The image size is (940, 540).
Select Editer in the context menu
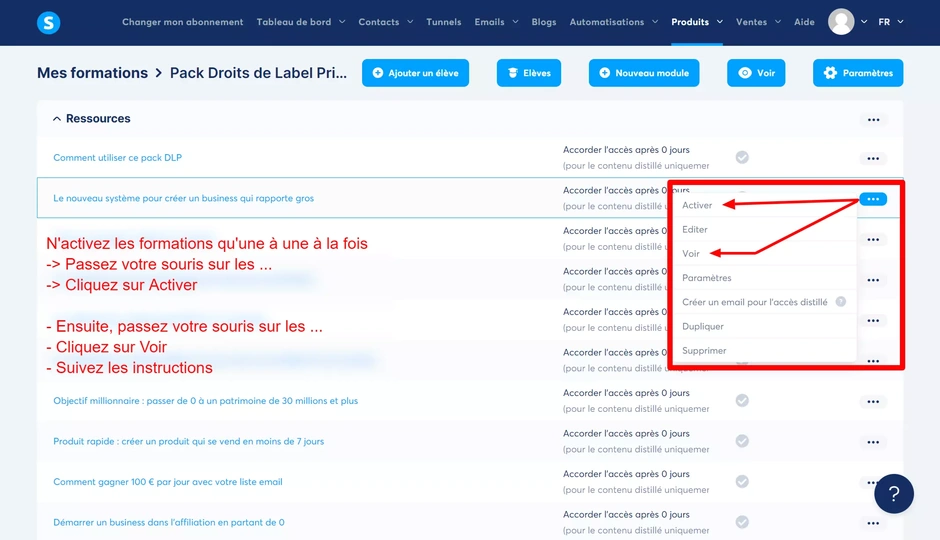click(x=694, y=230)
